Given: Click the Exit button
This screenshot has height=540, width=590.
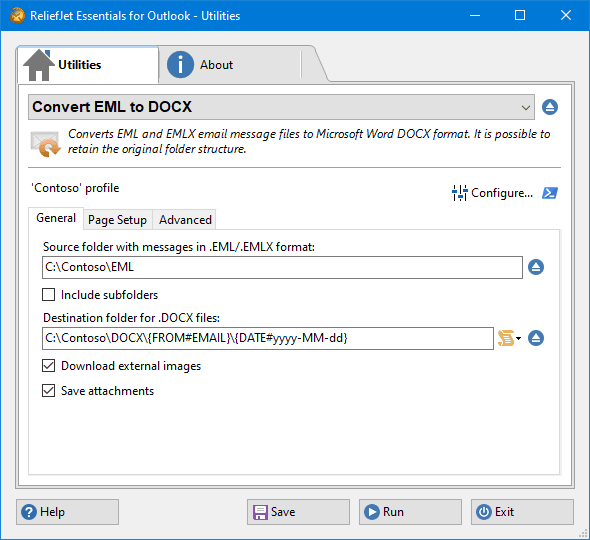Looking at the screenshot, I should 522,512.
